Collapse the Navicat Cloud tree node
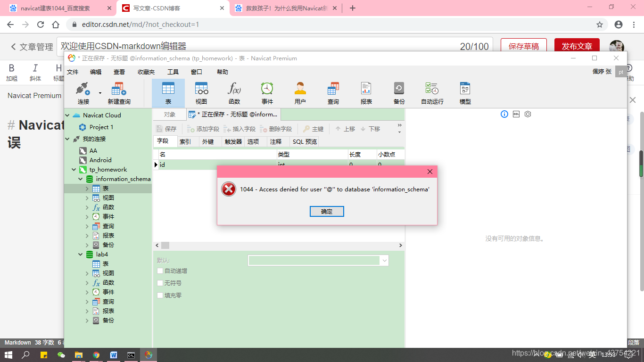This screenshot has width=644, height=362. pyautogui.click(x=67, y=115)
